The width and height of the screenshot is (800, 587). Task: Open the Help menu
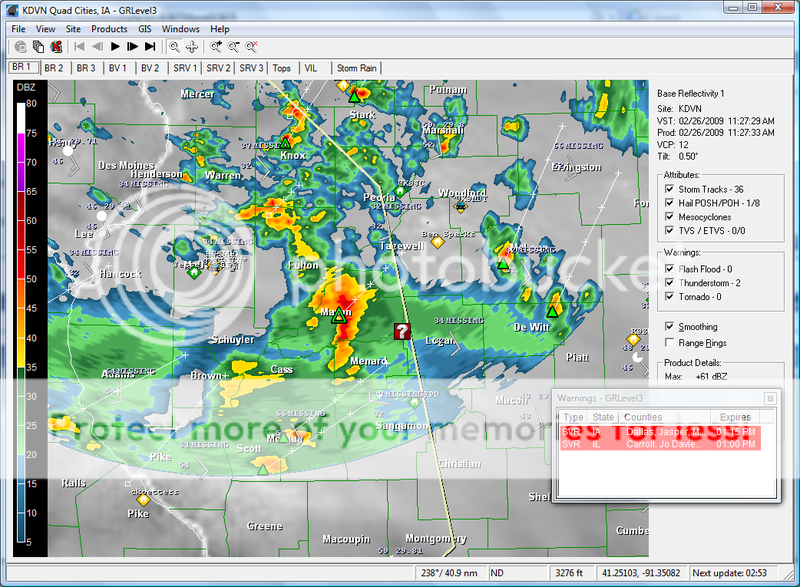coord(220,29)
